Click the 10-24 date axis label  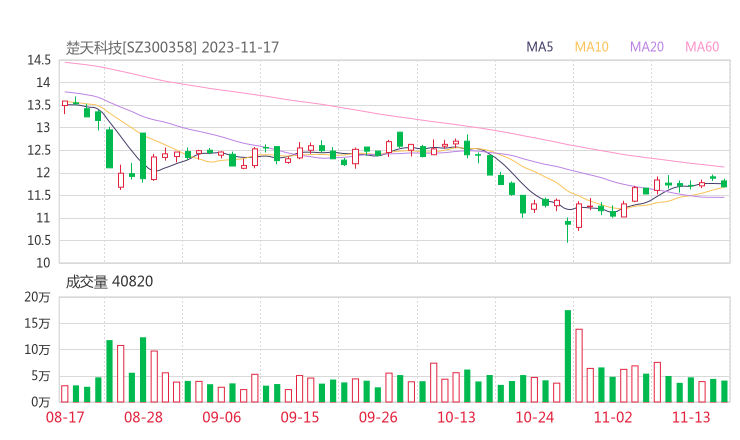click(x=534, y=417)
